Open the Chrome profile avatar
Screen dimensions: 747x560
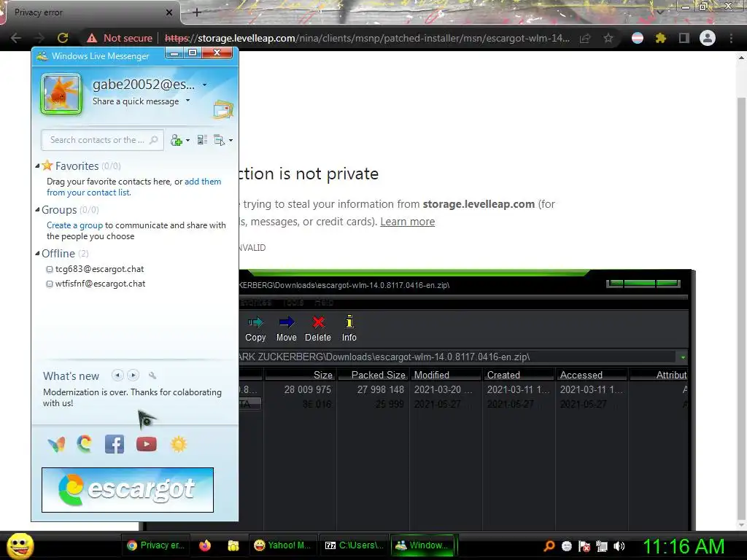point(708,38)
